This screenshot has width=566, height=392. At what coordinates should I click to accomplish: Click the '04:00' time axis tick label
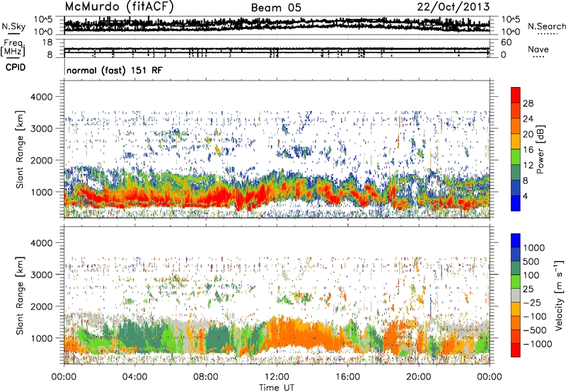point(134,377)
